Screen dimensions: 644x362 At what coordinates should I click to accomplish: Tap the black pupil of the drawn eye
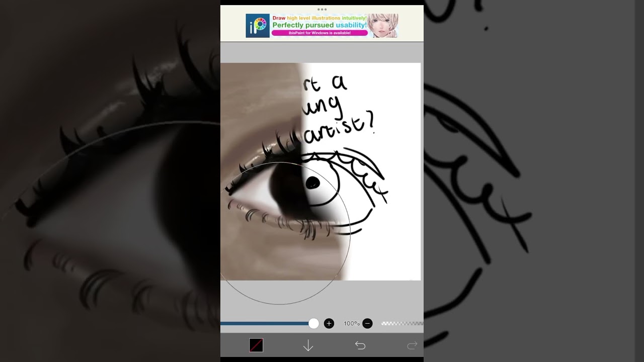(312, 183)
